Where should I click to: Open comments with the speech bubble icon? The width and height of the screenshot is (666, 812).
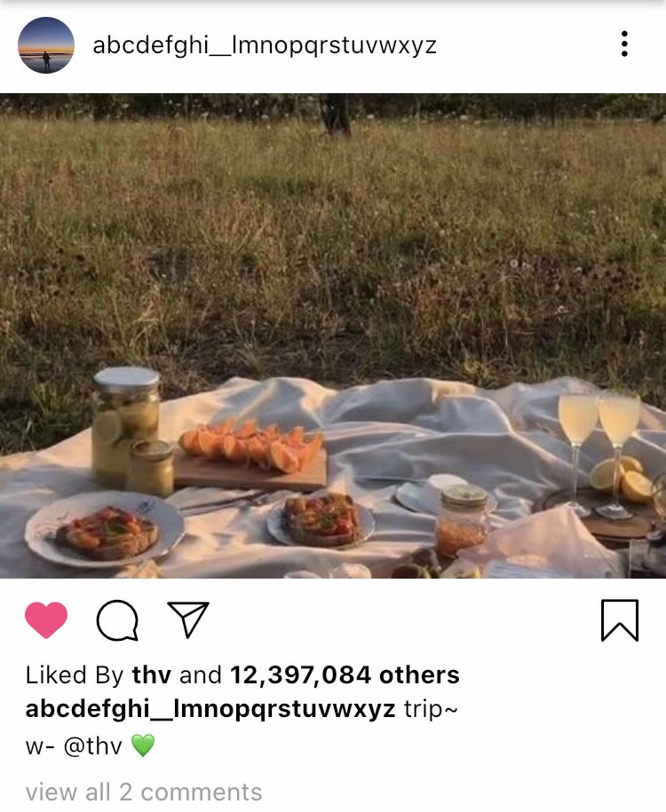(x=117, y=620)
